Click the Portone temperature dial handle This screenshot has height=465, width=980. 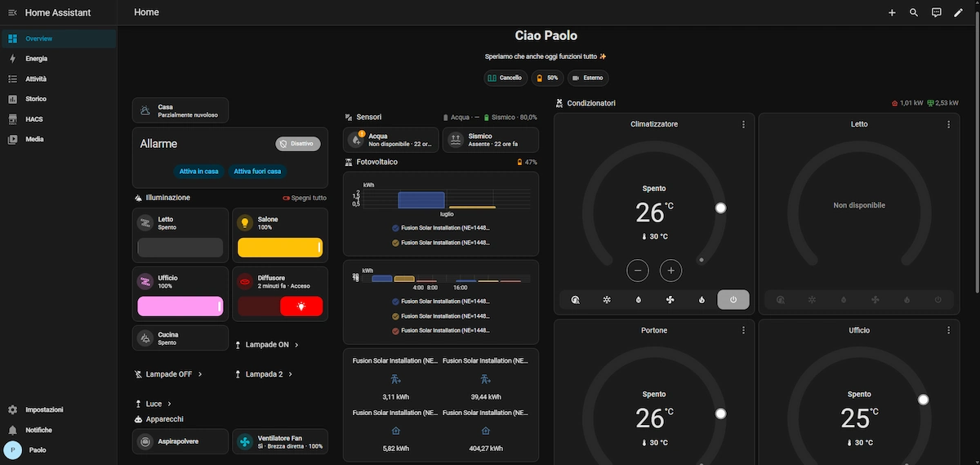(720, 414)
